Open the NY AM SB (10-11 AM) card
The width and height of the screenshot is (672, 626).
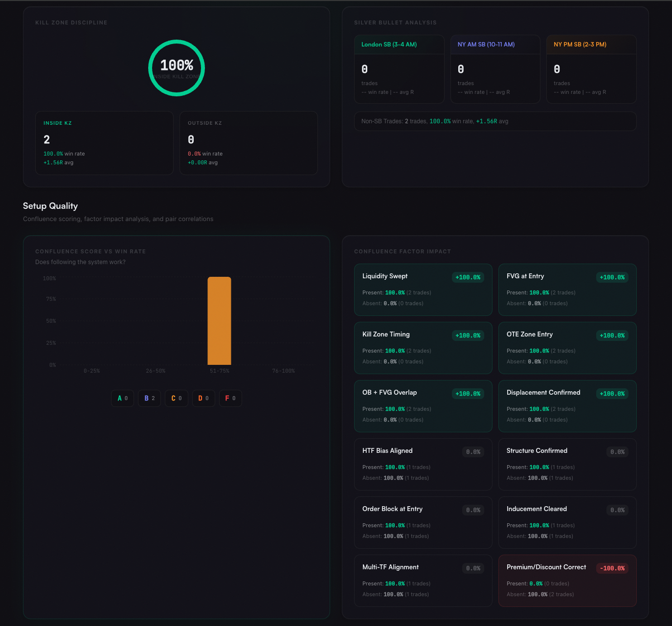[x=495, y=69]
